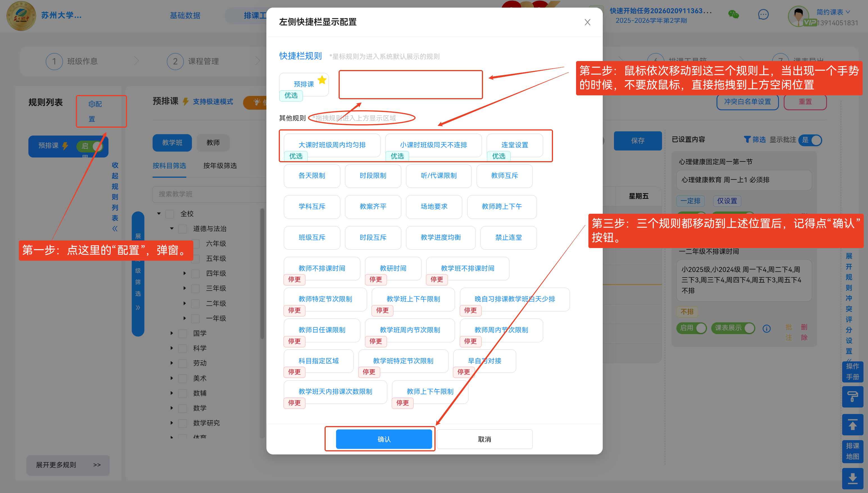Click the 仅设置 tag
Screen dimensions: 868x493
727,201
